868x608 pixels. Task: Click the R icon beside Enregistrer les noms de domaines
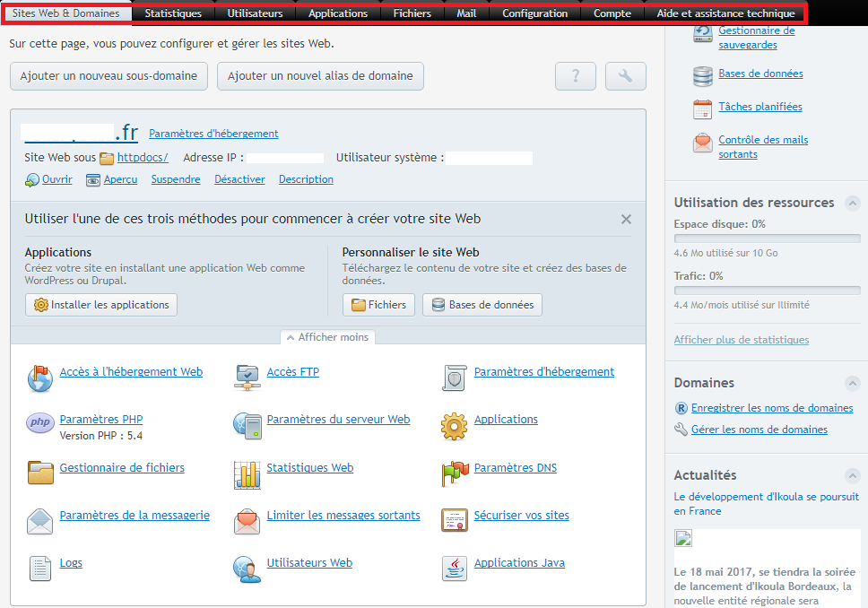pyautogui.click(x=681, y=408)
